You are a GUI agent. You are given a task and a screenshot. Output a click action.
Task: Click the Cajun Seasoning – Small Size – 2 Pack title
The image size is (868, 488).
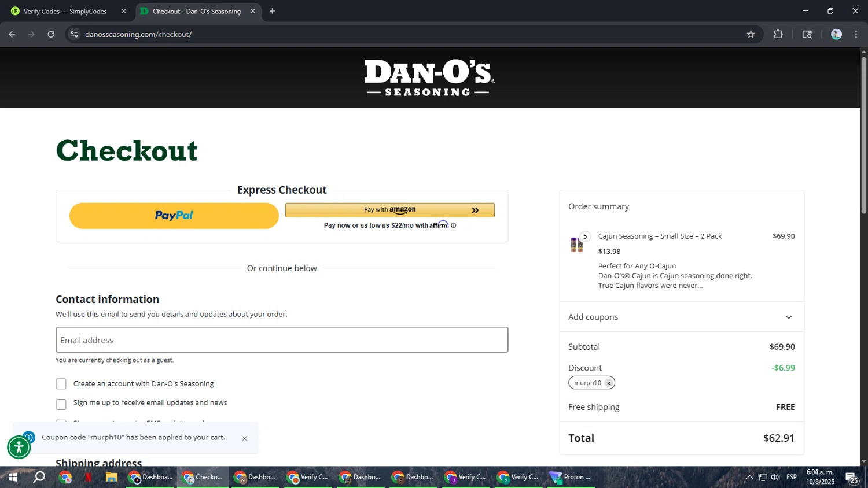[x=660, y=236]
